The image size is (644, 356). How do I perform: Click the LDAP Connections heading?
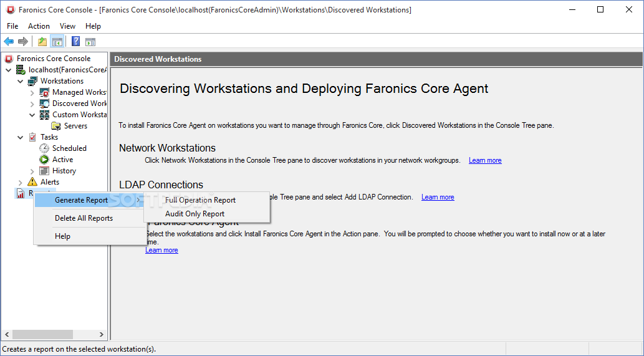pos(161,185)
